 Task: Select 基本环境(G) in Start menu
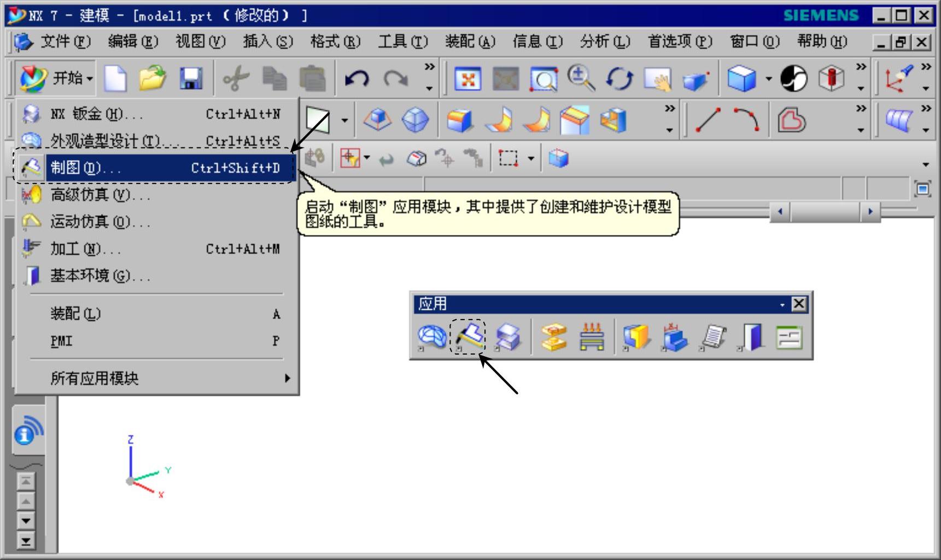coord(157,275)
